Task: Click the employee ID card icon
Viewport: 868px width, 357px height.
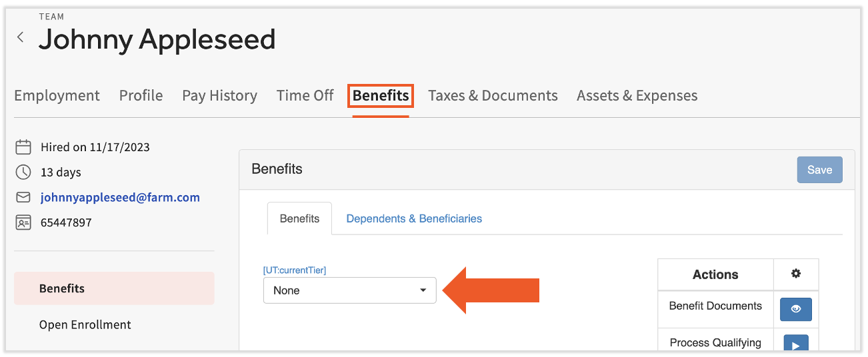Action: 23,223
